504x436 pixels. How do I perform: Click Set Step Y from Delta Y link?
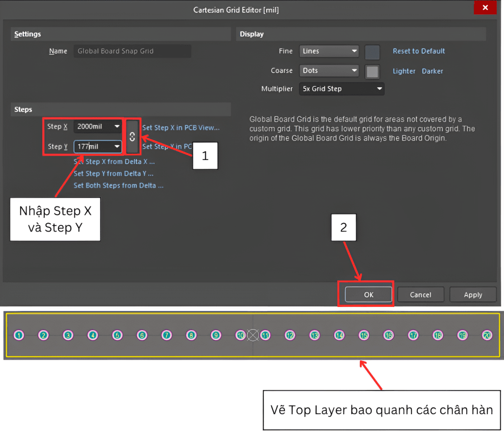(113, 173)
